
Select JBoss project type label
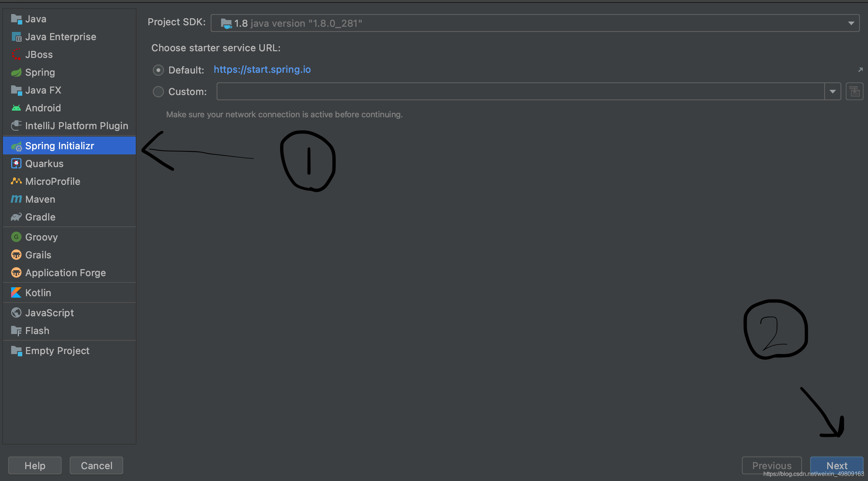tap(39, 55)
